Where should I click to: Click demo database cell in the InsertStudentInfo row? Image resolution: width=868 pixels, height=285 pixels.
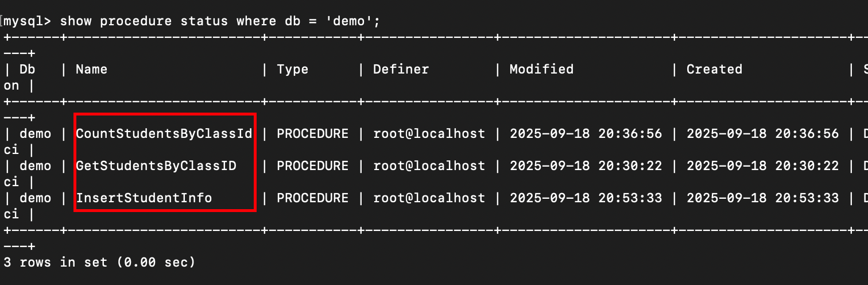[35, 198]
